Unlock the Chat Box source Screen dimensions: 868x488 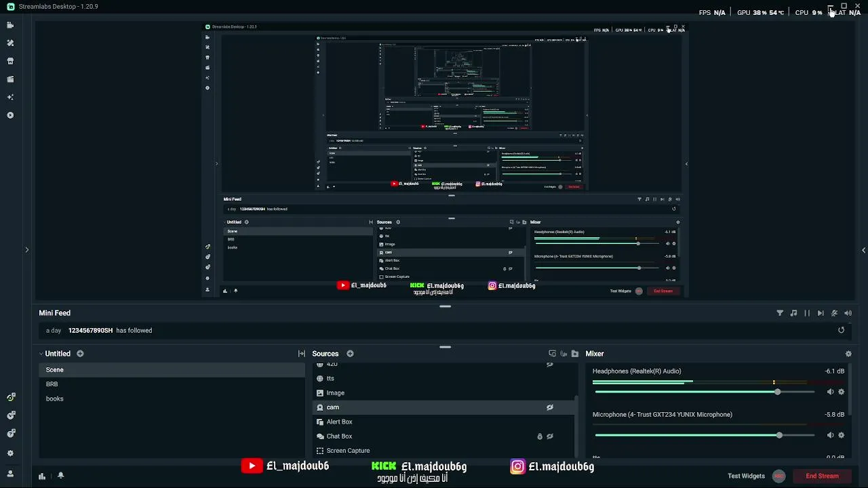pos(540,436)
